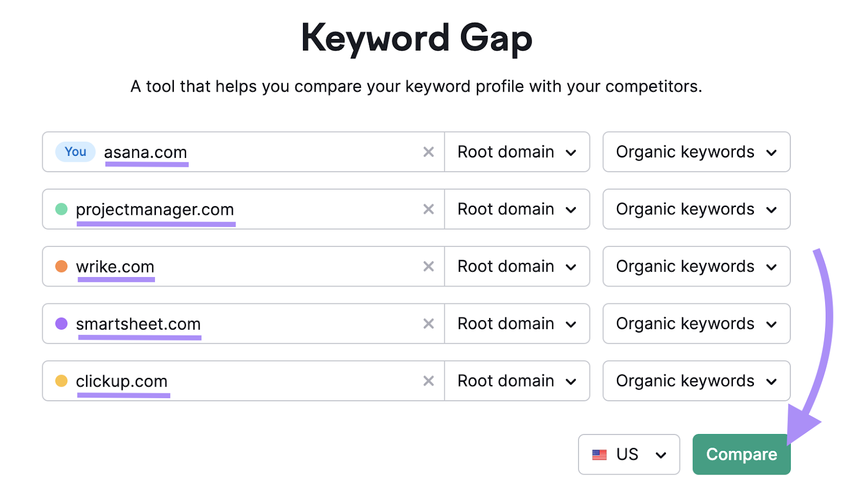This screenshot has width=843, height=504.
Task: Open Organic keywords dropdown for wrike.com
Action: pyautogui.click(x=696, y=266)
